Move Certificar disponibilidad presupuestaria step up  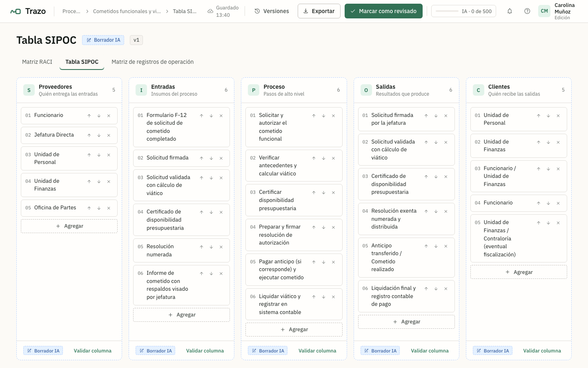tap(314, 193)
